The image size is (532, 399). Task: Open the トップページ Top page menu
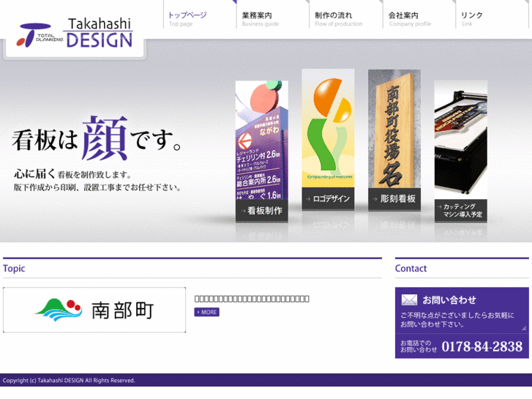pos(187,19)
